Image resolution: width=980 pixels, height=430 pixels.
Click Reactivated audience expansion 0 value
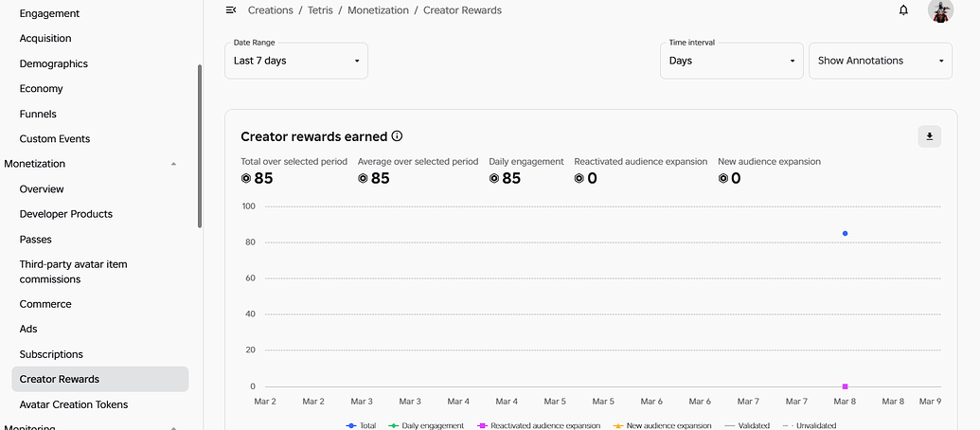[585, 179]
